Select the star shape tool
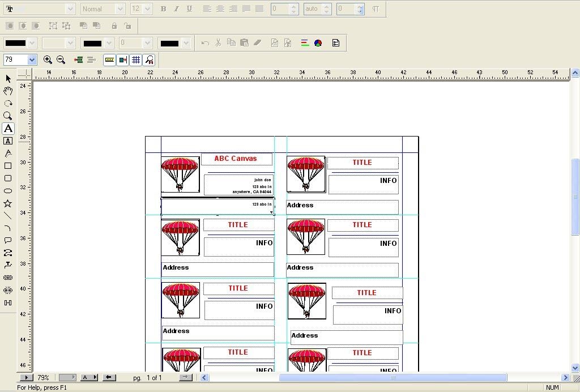Screen dimensions: 580x392 [8, 203]
